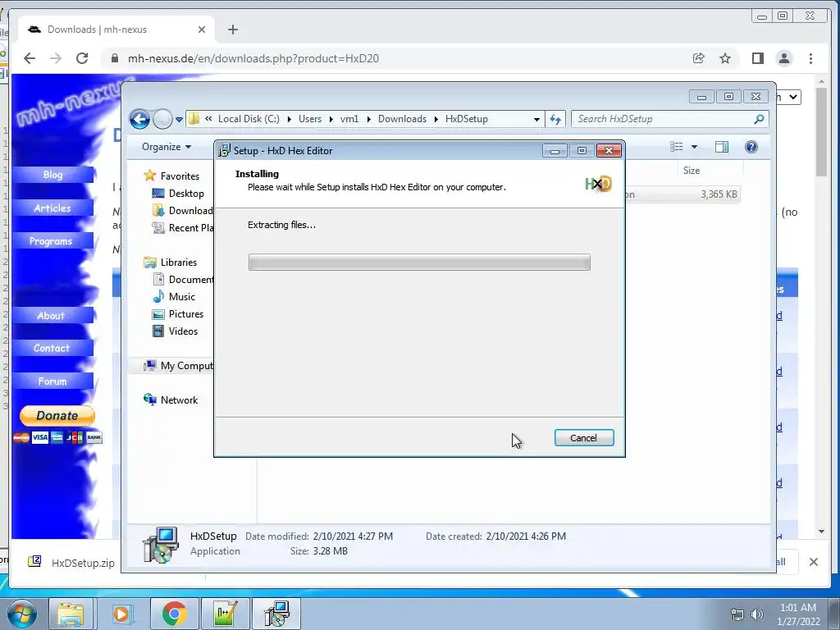Select the Downloads | mh-nexus tab
The height and width of the screenshot is (630, 840).
(x=116, y=30)
